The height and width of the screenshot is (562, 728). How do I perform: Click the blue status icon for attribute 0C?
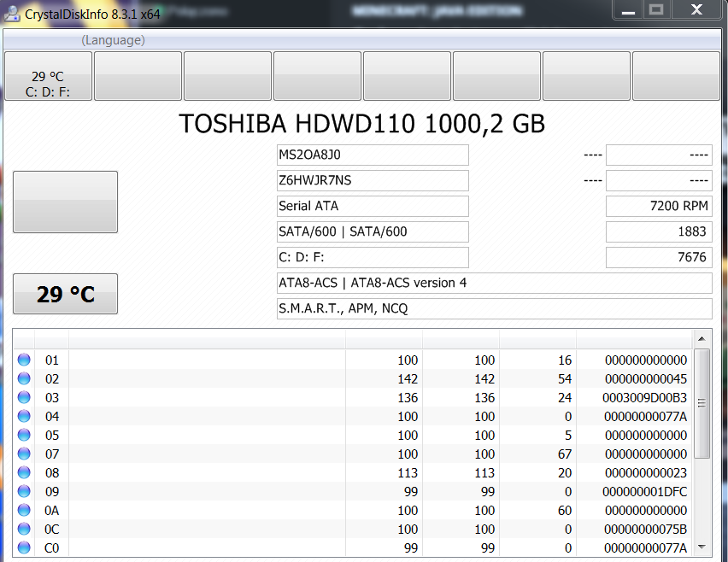[x=24, y=529]
